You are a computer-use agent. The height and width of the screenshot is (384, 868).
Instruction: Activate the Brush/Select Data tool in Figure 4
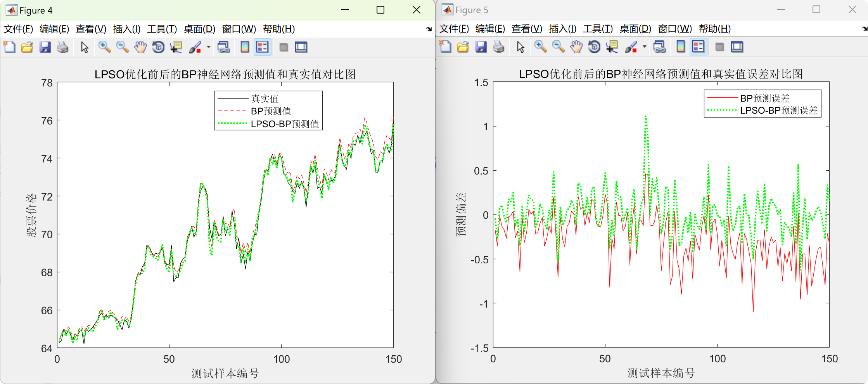tap(195, 47)
